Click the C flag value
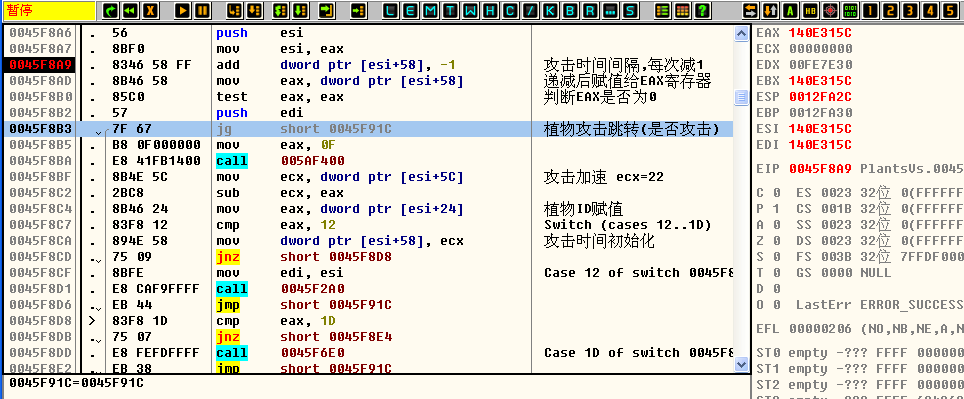Image resolution: width=964 pixels, height=399 pixels. 776,192
